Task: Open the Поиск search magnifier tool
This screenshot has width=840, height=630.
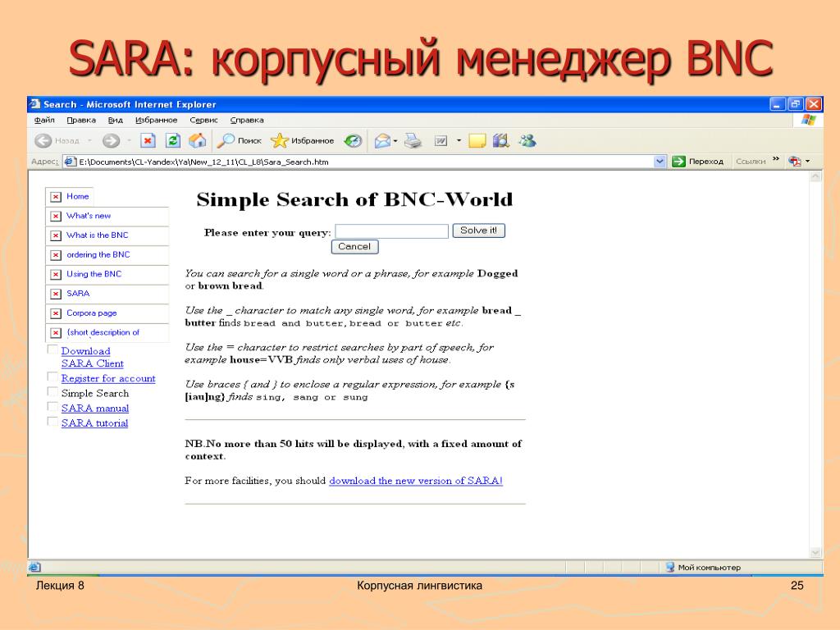Action: (239, 141)
